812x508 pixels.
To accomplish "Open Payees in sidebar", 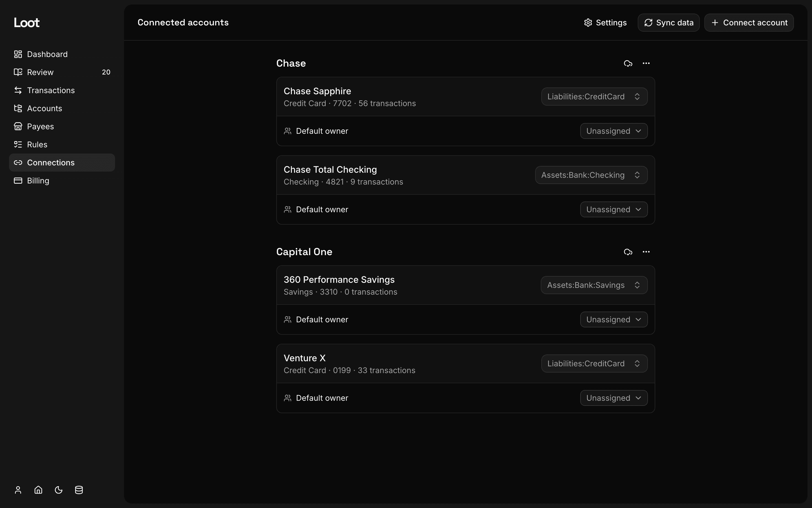I will (62, 127).
